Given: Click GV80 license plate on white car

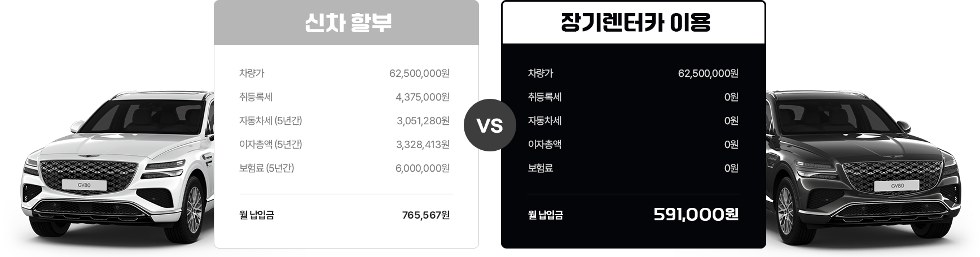Looking at the screenshot, I should coord(84,185).
